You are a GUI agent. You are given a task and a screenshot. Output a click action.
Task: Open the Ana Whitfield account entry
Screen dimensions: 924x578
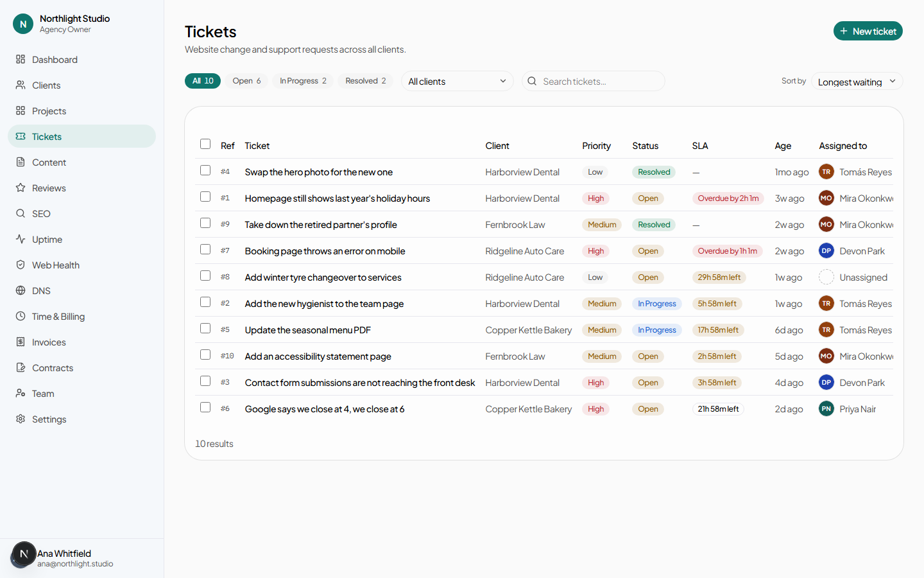(x=82, y=558)
